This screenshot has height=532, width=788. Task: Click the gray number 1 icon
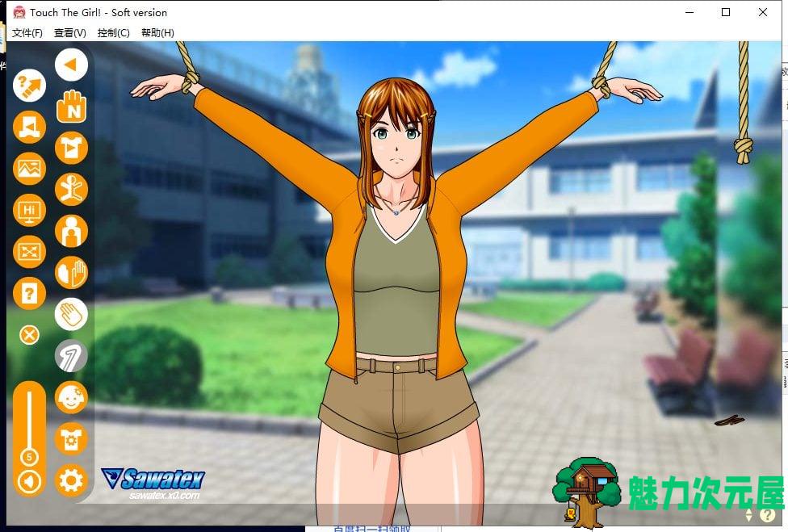click(71, 356)
